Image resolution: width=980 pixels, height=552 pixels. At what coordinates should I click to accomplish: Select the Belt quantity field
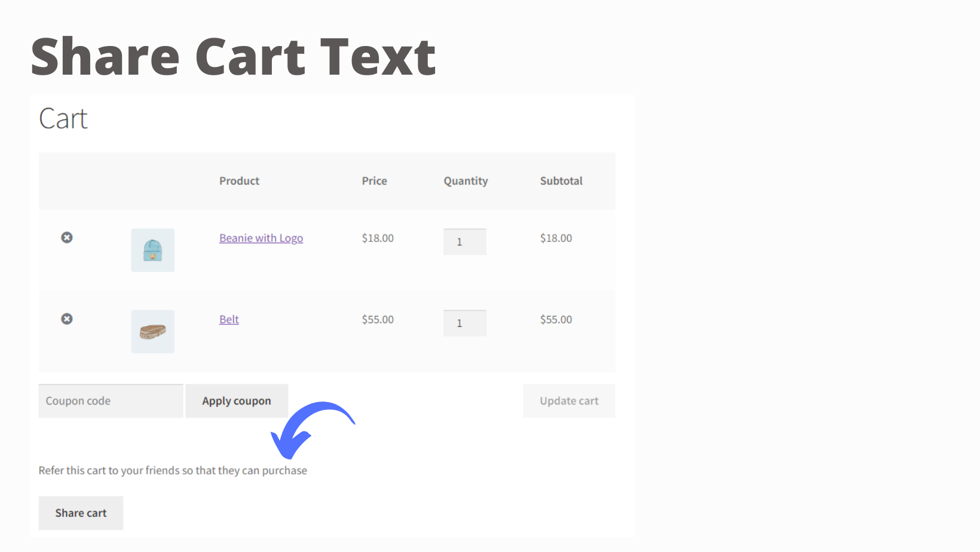point(465,323)
